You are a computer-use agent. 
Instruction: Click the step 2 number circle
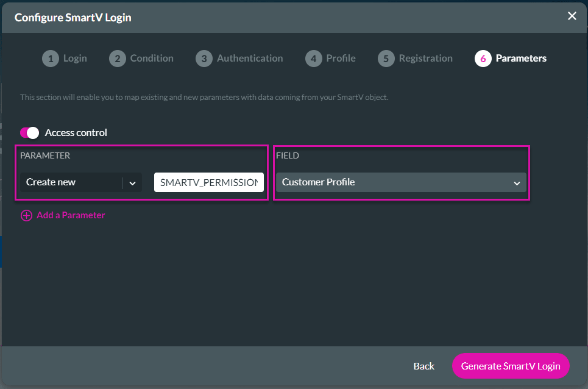(117, 59)
